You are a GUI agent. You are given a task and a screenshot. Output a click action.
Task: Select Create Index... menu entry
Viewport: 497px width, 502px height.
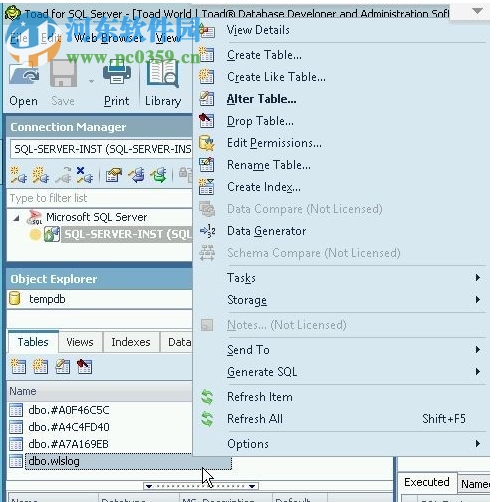click(264, 187)
